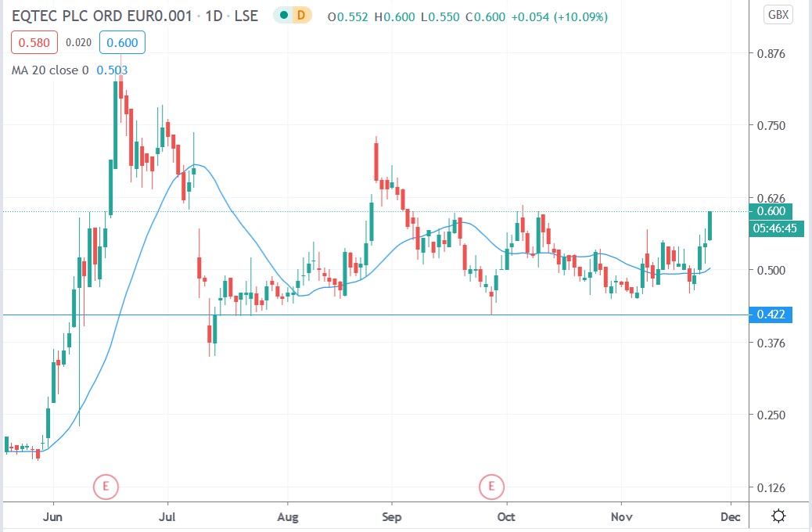Click the 0.020 spread value
Image resolution: width=812 pixels, height=532 pixels.
(76, 45)
